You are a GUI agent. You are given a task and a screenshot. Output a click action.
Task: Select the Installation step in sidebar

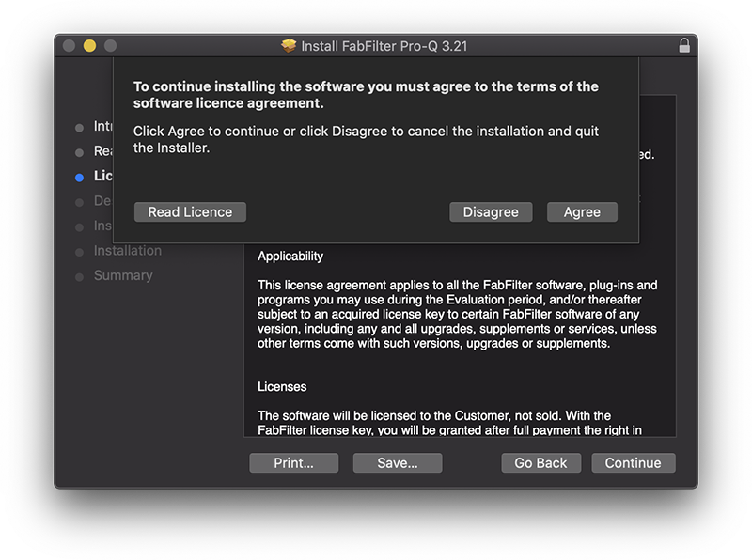pos(128,250)
